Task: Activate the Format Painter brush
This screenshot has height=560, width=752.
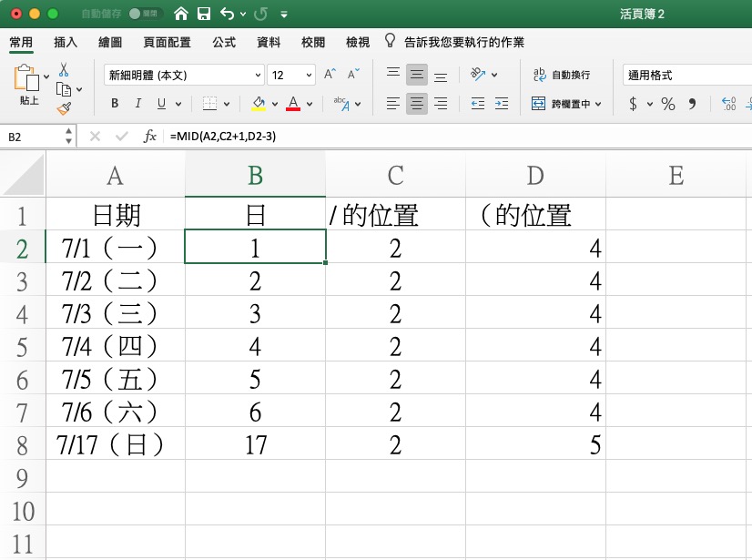Action: pos(64,108)
